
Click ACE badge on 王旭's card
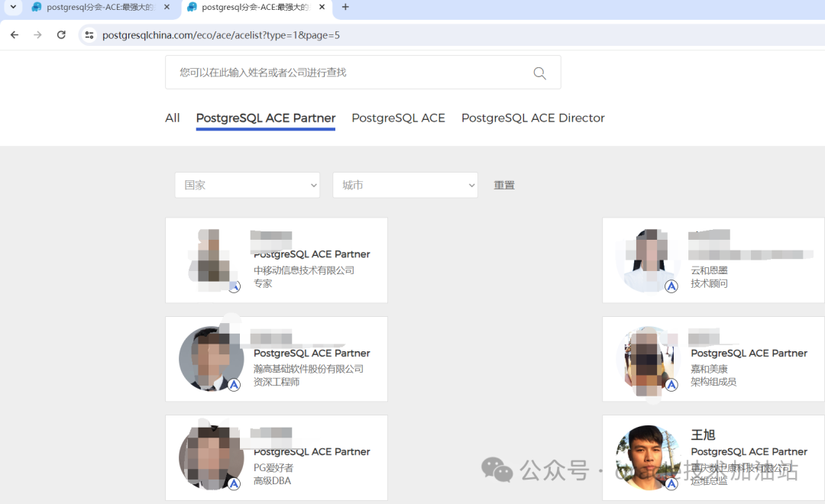671,483
